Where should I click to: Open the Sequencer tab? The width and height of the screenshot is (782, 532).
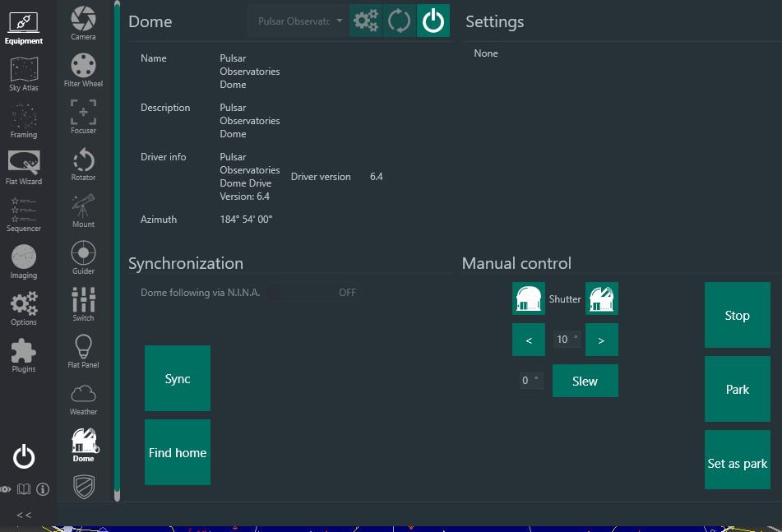click(x=24, y=214)
